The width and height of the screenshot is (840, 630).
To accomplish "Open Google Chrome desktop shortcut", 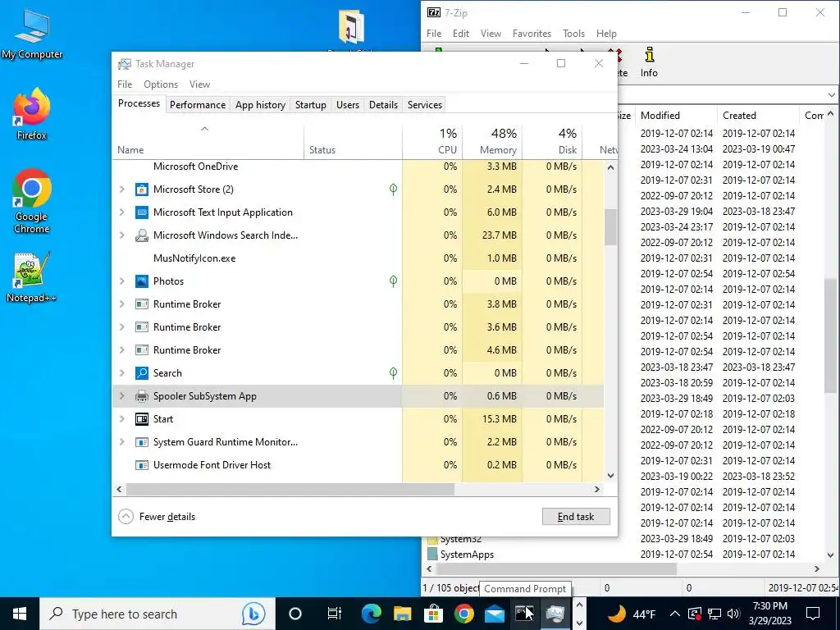I will click(x=32, y=202).
